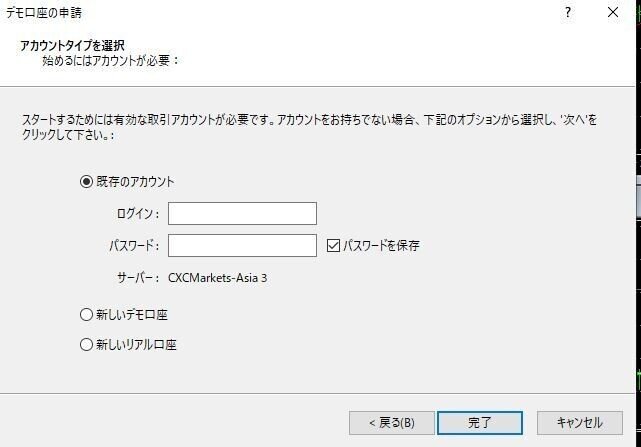The image size is (641, 447).
Task: Click the dark chart strip behind the dialog
Action: click(636, 250)
